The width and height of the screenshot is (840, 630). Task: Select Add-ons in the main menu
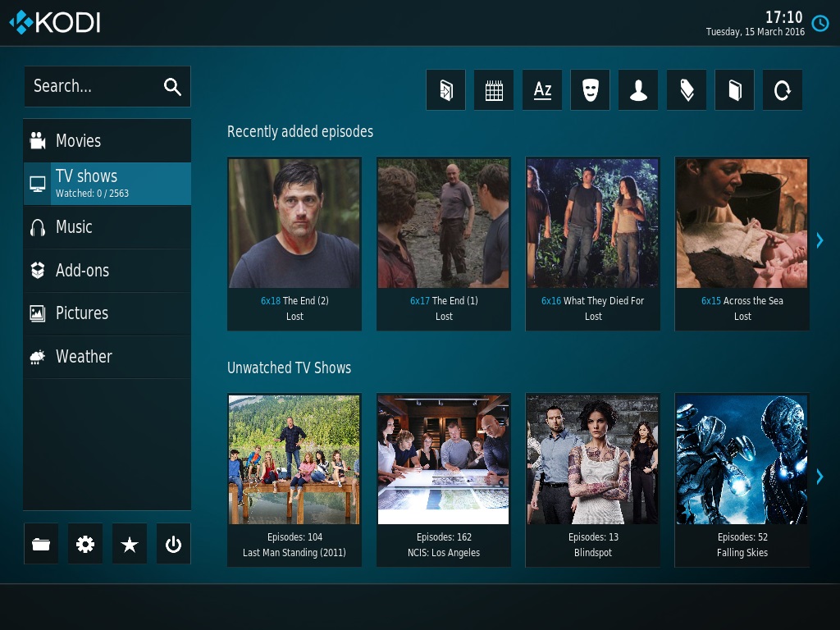coord(107,271)
